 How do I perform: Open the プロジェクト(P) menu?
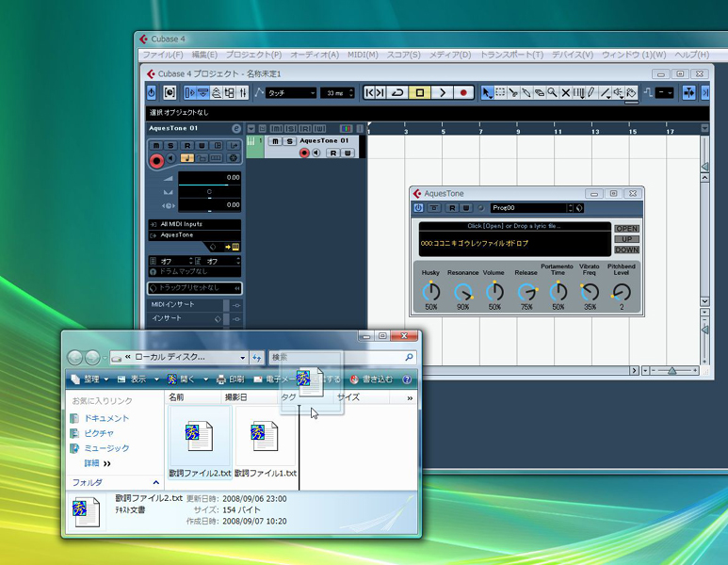click(253, 55)
